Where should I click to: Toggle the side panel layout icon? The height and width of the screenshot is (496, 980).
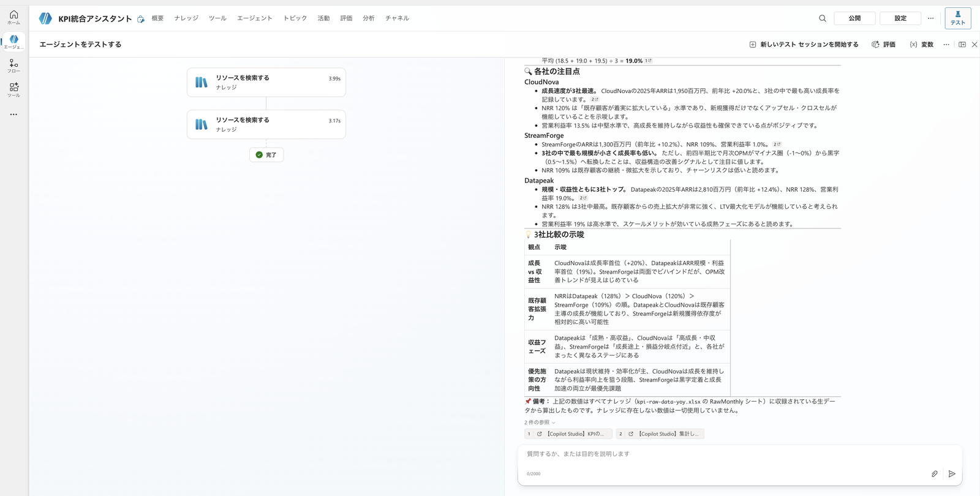[962, 45]
